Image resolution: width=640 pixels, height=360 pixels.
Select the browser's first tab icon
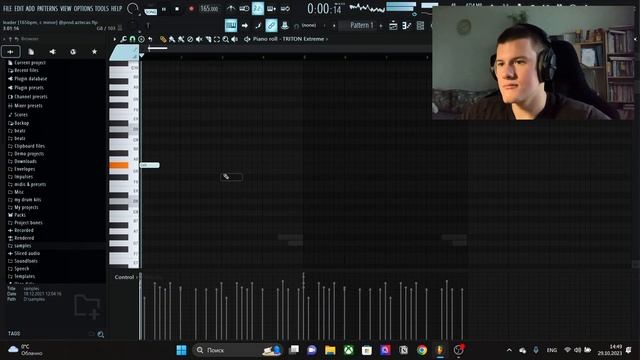click(x=11, y=52)
